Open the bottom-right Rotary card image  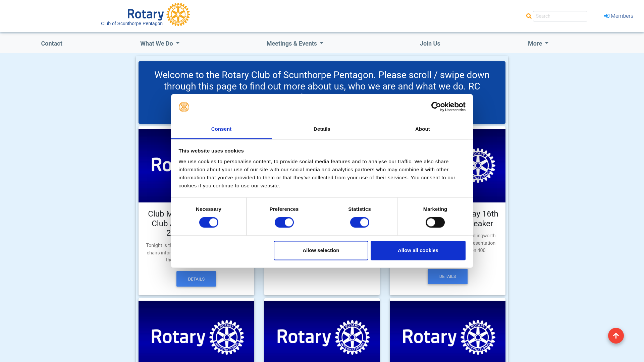pyautogui.click(x=447, y=331)
